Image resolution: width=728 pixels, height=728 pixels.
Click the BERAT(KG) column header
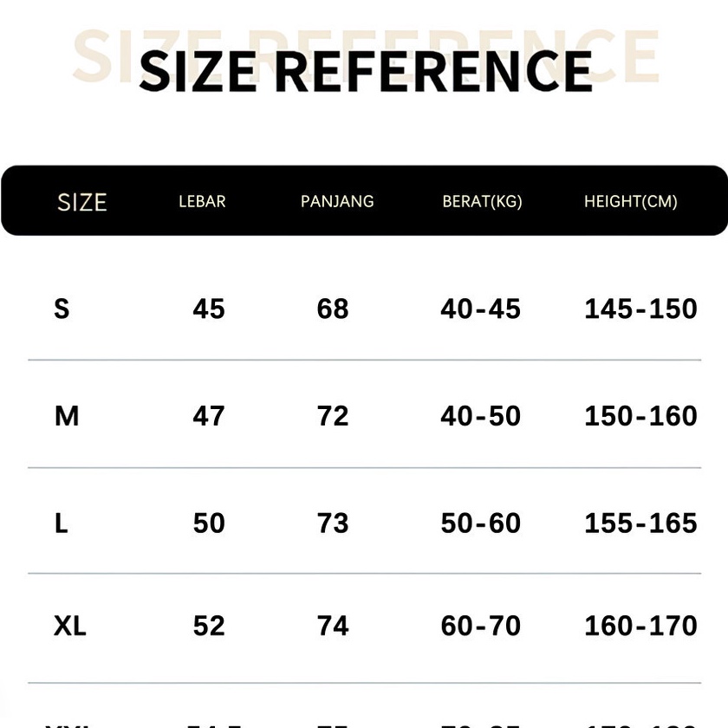pos(482,202)
